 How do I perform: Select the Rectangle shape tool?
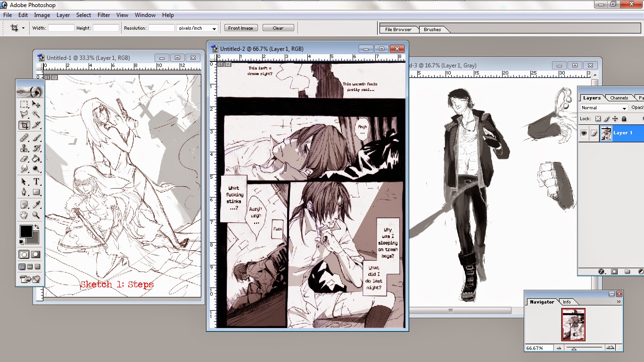click(x=36, y=192)
